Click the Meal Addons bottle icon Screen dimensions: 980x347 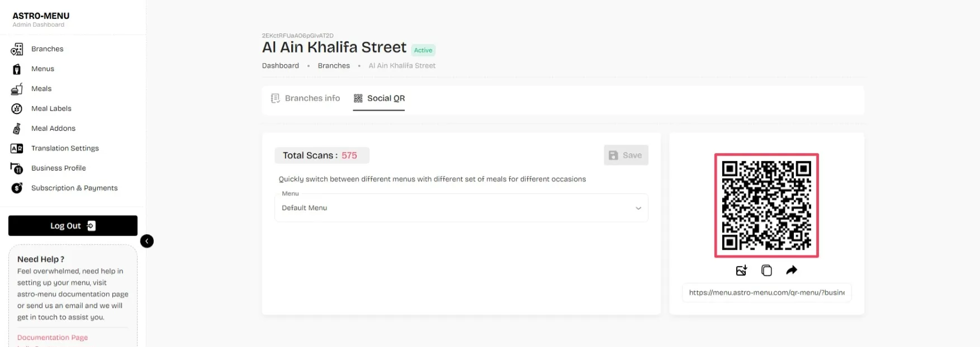click(17, 129)
